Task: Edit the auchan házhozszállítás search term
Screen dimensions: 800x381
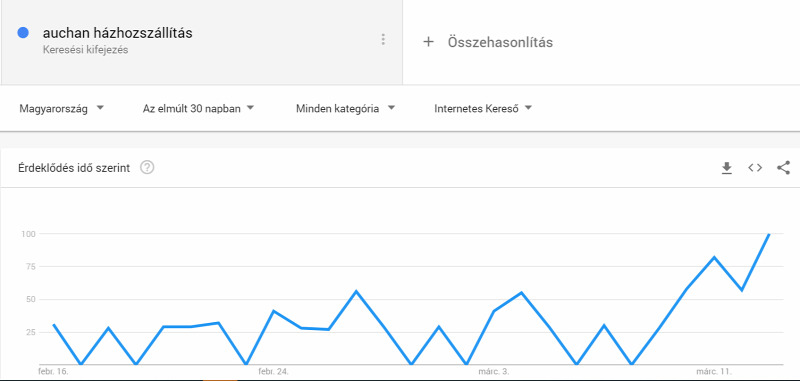Action: 118,33
